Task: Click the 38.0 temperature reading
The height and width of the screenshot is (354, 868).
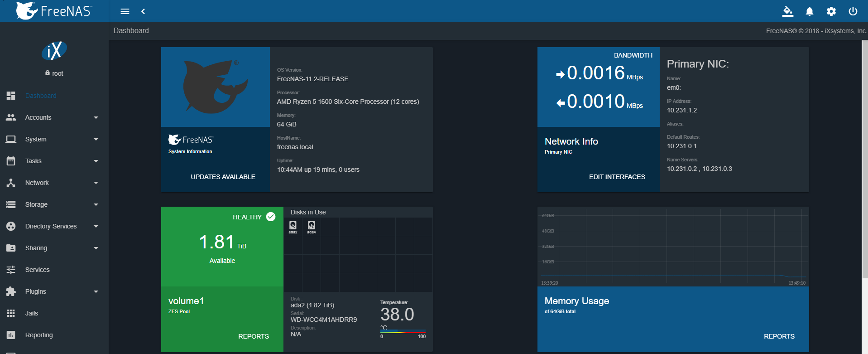Action: tap(397, 315)
